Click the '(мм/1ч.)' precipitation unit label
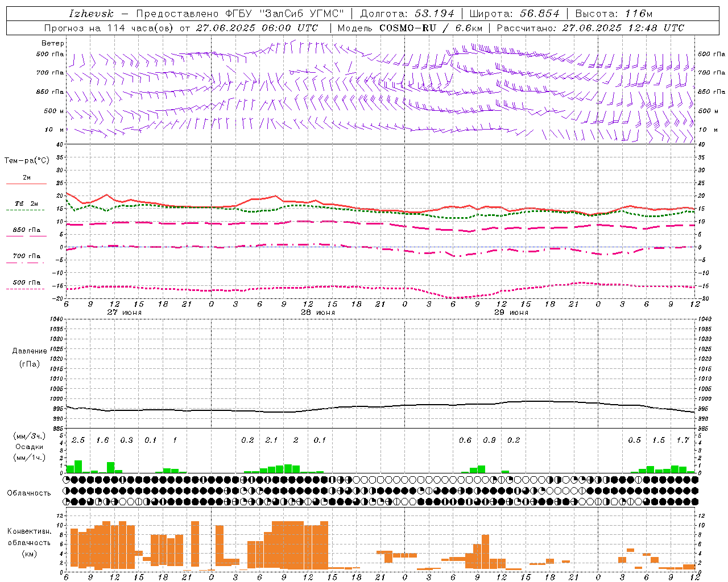The width and height of the screenshot is (728, 582). point(30,458)
